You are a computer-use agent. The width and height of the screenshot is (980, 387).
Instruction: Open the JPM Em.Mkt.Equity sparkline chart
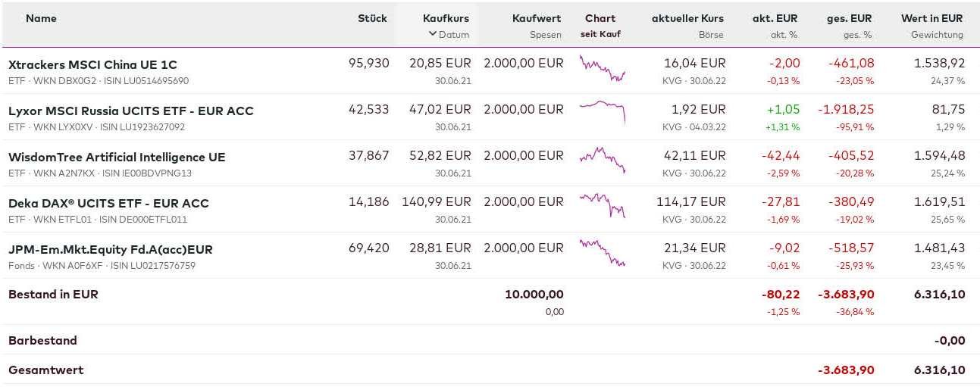602,252
